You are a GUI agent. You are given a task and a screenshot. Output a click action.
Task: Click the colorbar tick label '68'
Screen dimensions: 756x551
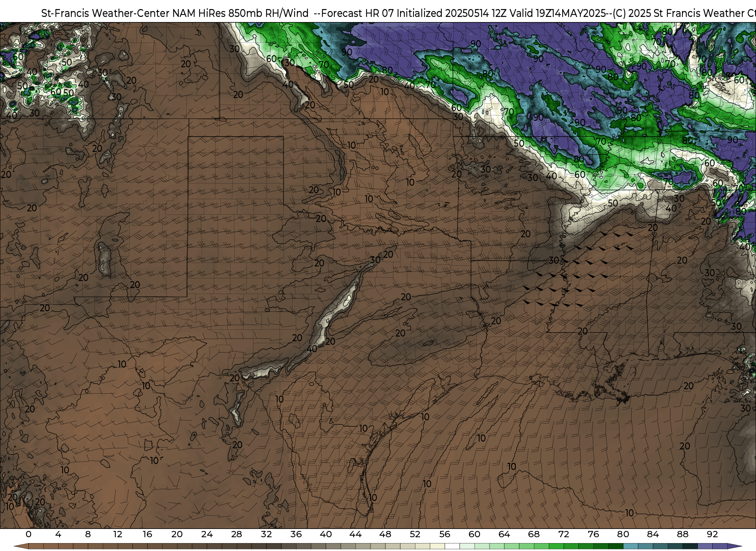[x=534, y=534]
